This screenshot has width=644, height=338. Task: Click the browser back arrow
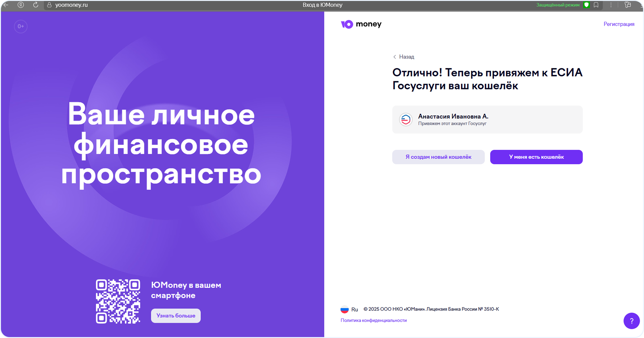point(6,5)
